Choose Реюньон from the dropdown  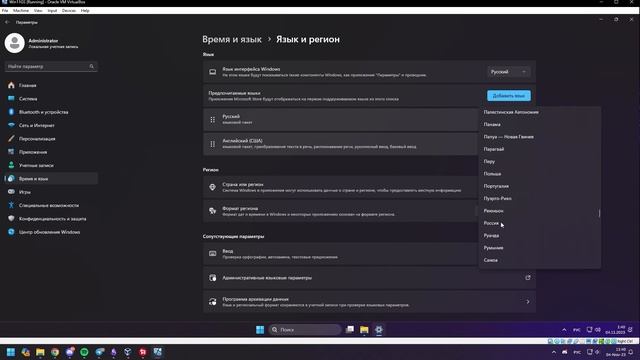coord(540,211)
